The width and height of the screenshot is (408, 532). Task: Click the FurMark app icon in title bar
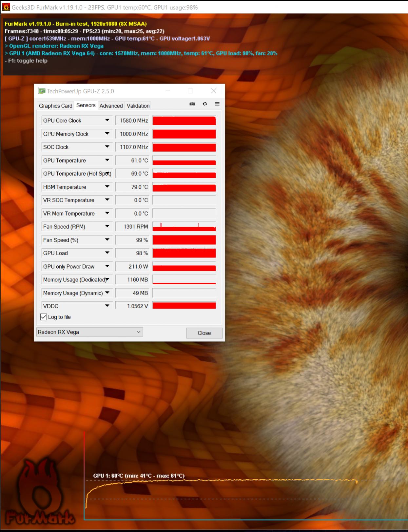pos(6,7)
